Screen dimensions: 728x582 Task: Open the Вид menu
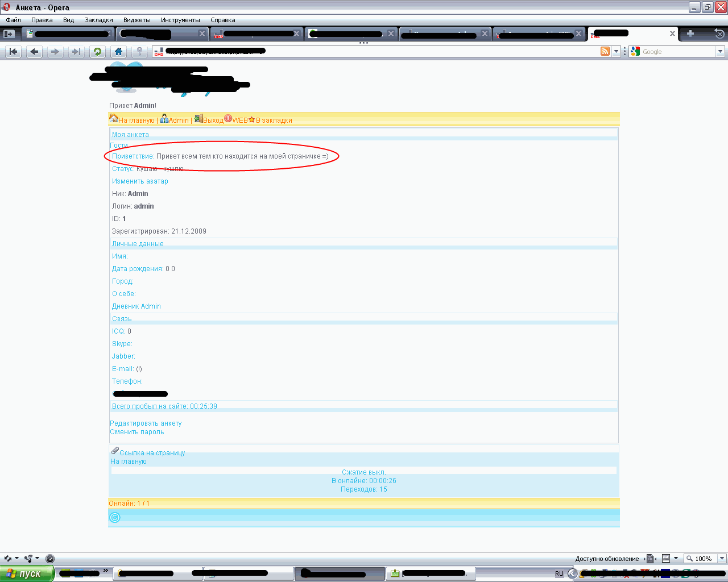pyautogui.click(x=69, y=20)
